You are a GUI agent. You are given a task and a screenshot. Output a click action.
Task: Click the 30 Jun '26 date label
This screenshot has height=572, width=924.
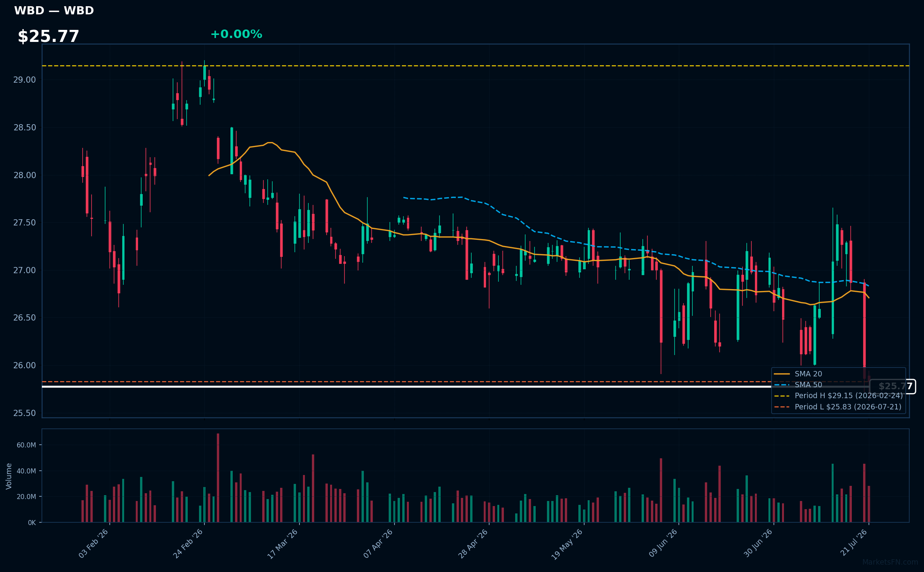pyautogui.click(x=758, y=544)
